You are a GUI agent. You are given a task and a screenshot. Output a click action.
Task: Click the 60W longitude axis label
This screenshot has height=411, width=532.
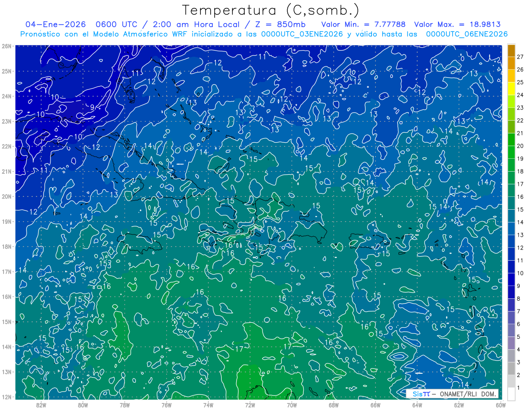[501, 404]
